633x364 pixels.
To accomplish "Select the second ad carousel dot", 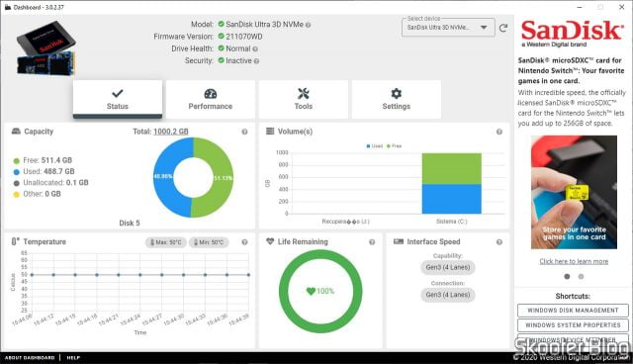I will click(581, 276).
